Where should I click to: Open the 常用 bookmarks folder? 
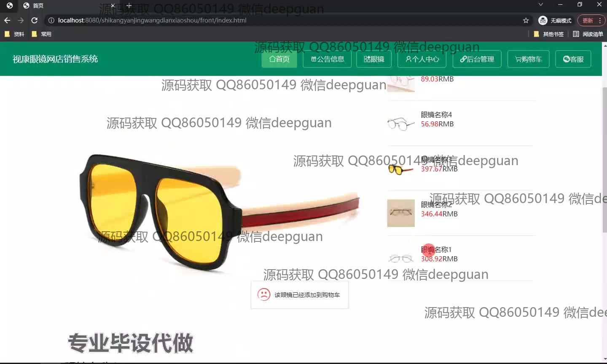[x=42, y=34]
